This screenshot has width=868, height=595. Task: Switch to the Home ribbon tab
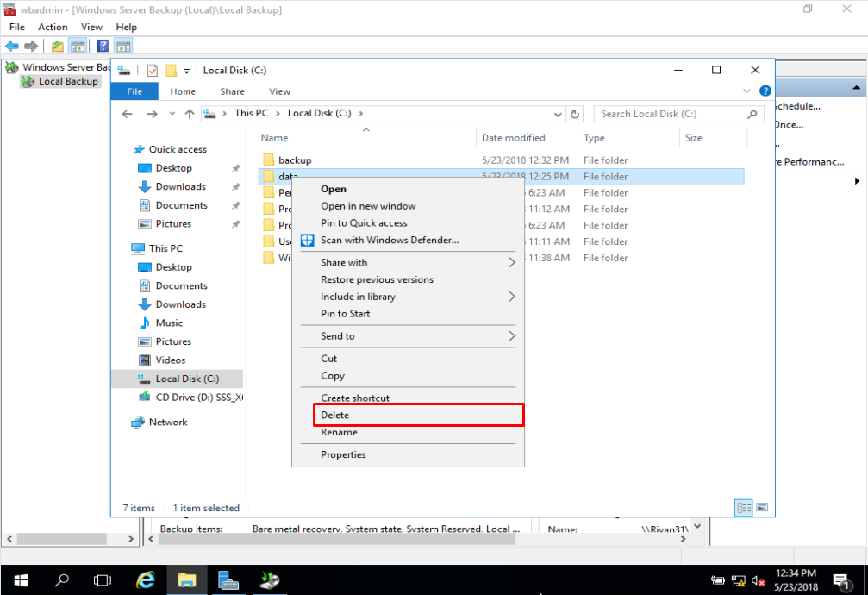coord(183,91)
